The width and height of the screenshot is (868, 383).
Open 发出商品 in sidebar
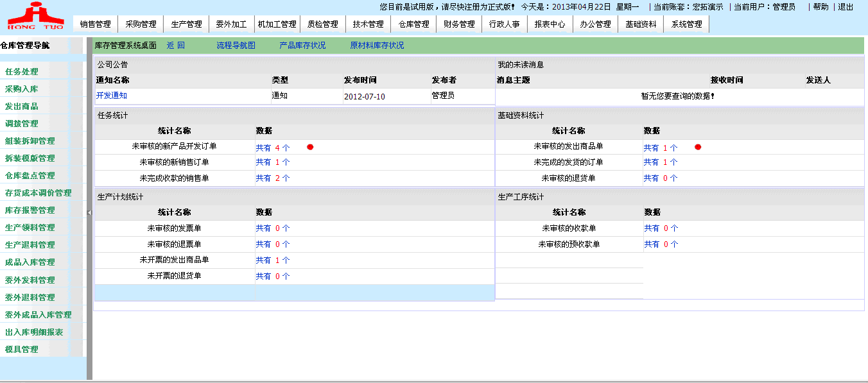(22, 106)
